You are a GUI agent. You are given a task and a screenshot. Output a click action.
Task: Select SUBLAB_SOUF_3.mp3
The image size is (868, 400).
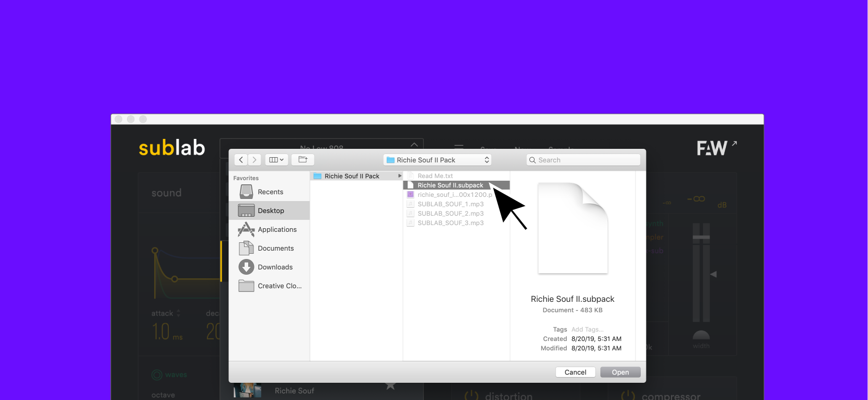(x=456, y=223)
